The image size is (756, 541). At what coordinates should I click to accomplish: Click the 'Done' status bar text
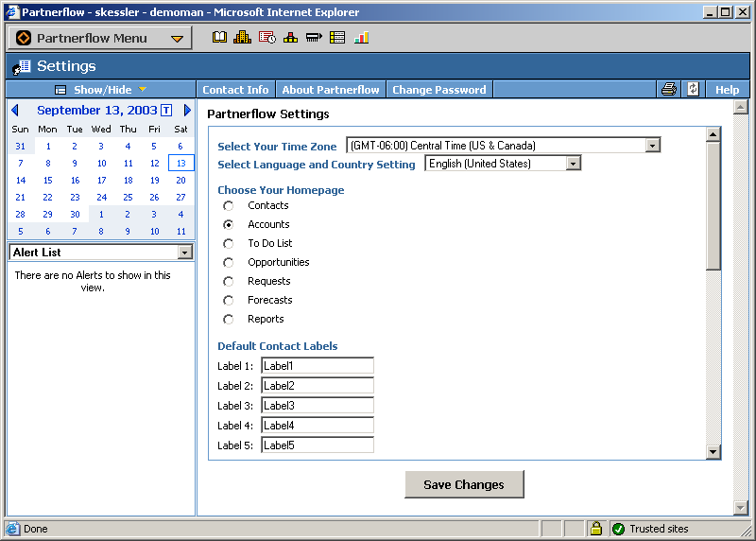click(x=36, y=529)
